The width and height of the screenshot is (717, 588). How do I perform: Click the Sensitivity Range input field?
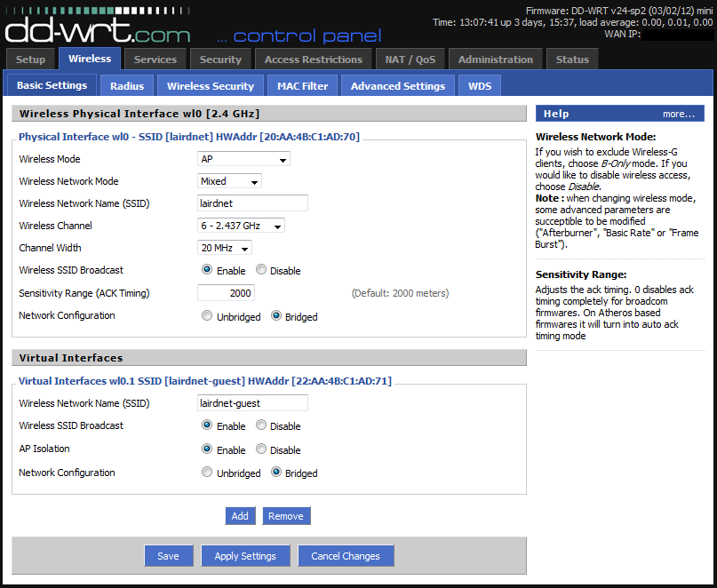click(226, 293)
